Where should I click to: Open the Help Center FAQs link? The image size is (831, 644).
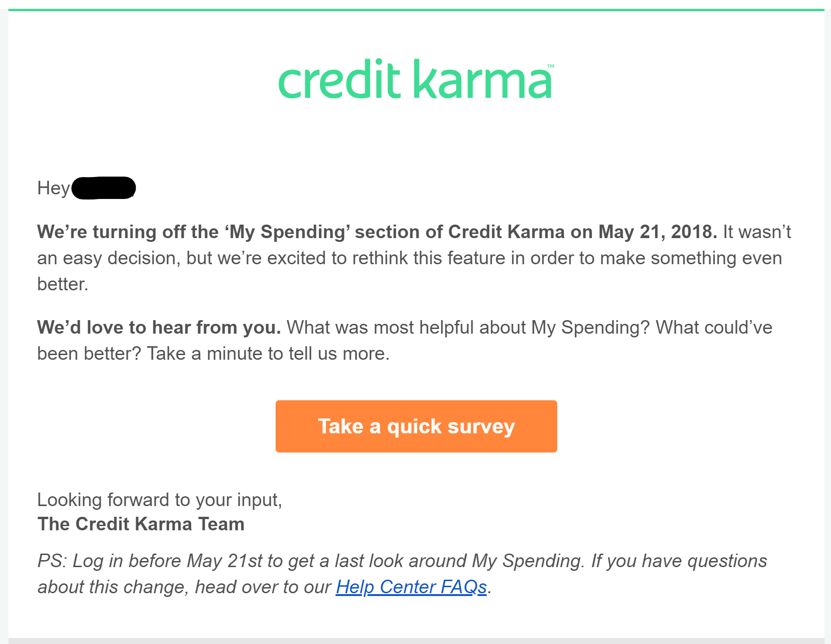(411, 587)
